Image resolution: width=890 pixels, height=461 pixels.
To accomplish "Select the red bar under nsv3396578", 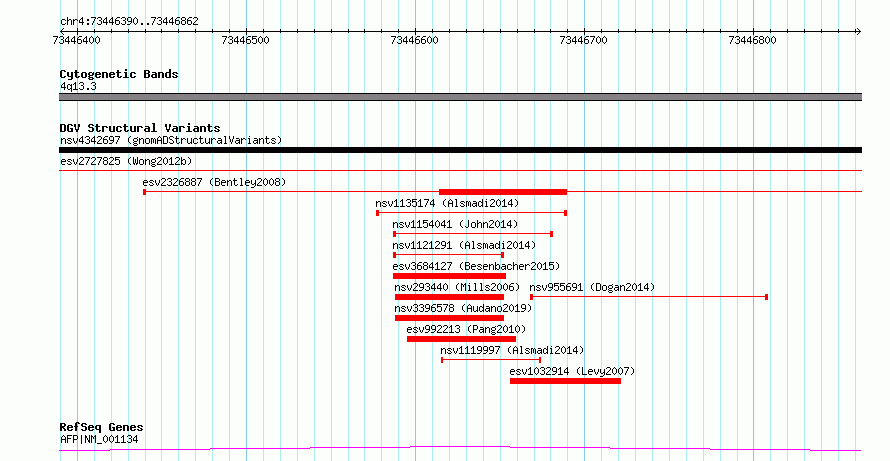I will 449,318.
